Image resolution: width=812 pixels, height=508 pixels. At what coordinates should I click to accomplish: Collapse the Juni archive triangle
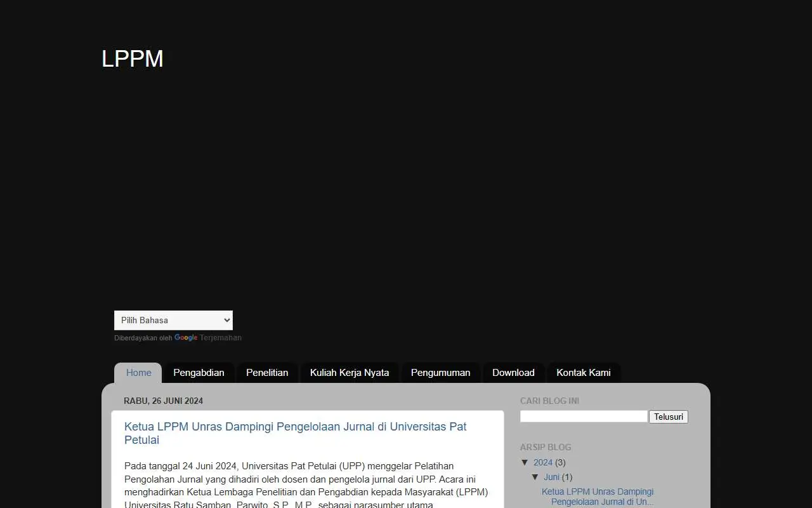click(535, 477)
